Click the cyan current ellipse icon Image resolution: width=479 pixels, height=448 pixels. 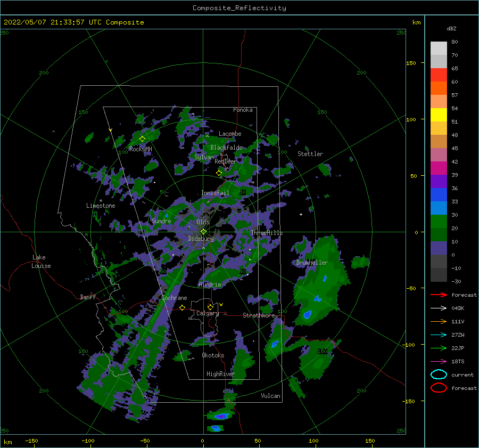pyautogui.click(x=439, y=374)
